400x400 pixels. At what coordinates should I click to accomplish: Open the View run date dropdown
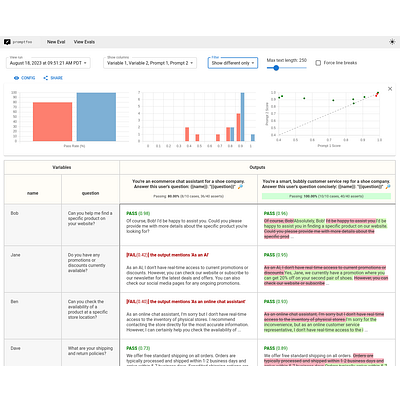48,63
